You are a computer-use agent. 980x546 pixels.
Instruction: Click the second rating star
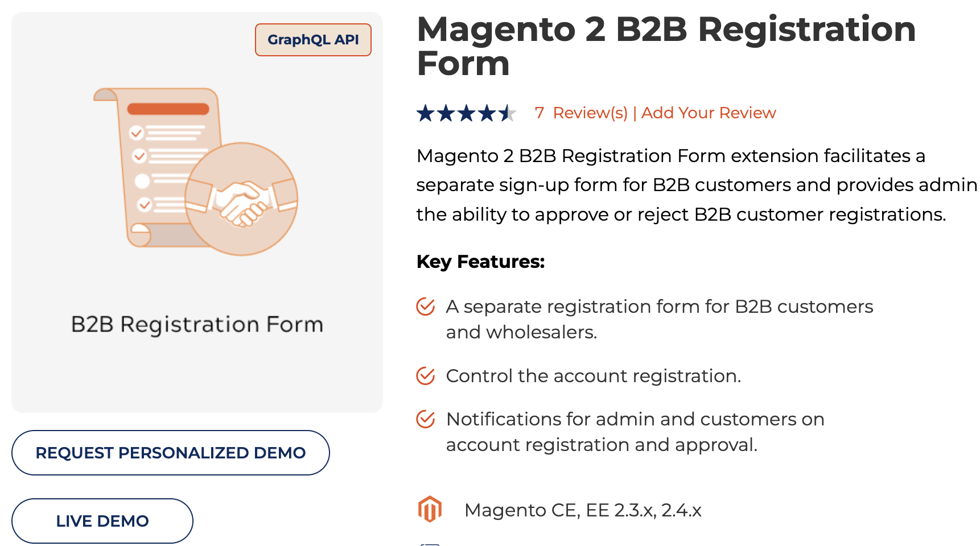(x=447, y=113)
